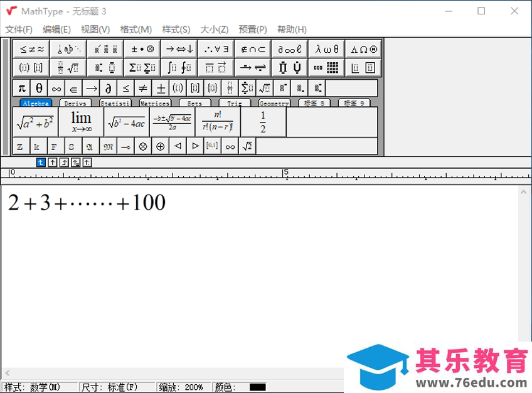The height and width of the screenshot is (393, 532).
Task: Insert the right-pointing triangle symbol
Action: point(196,146)
